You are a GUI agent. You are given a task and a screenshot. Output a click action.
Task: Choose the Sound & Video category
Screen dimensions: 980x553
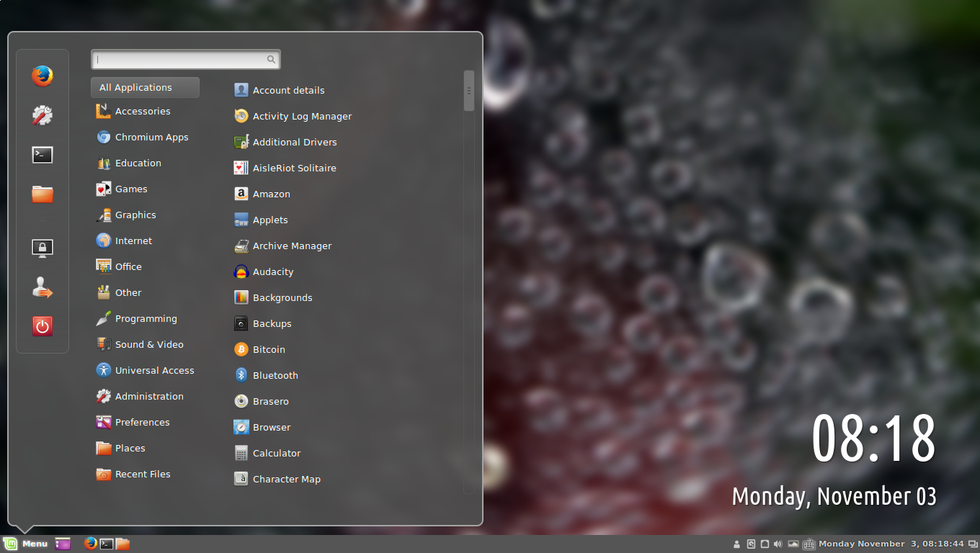click(x=148, y=345)
